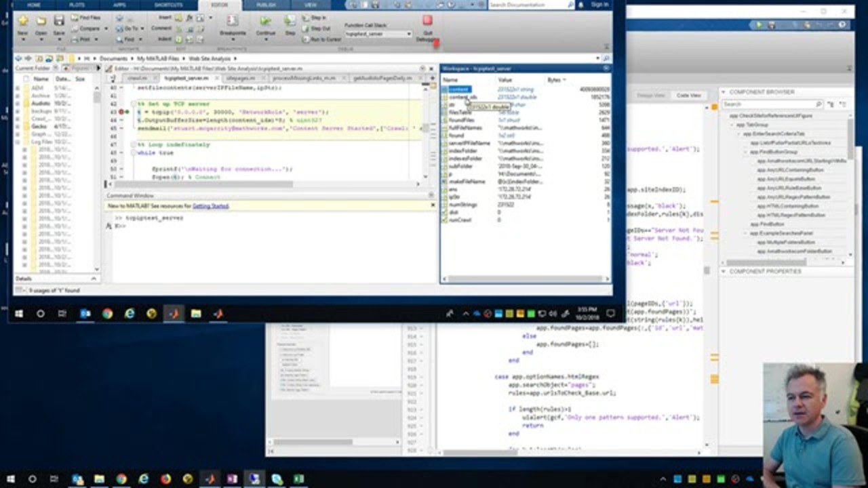Toggle the breakpoint on line 63
The image size is (868, 488).
[121, 112]
